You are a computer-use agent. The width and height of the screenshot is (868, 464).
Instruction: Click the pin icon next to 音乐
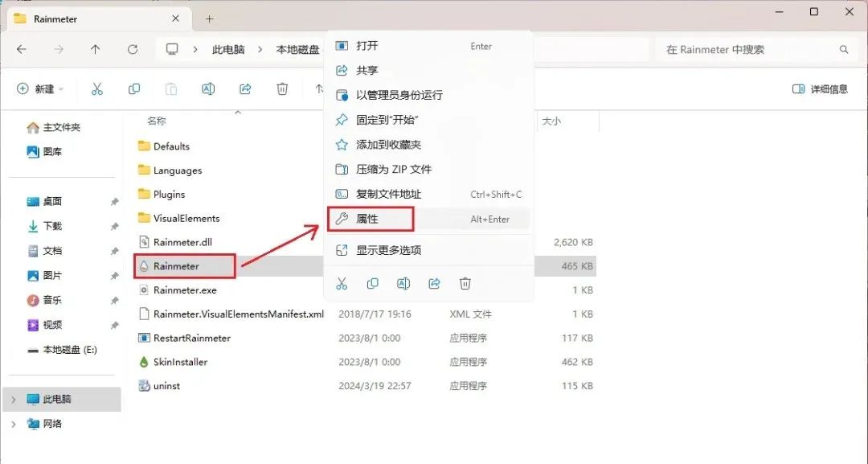click(x=115, y=301)
